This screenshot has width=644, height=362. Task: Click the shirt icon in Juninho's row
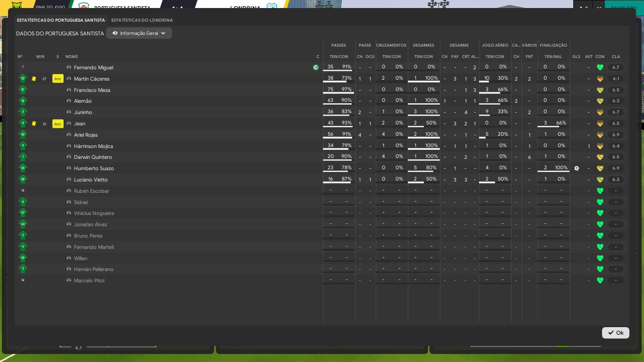23,112
